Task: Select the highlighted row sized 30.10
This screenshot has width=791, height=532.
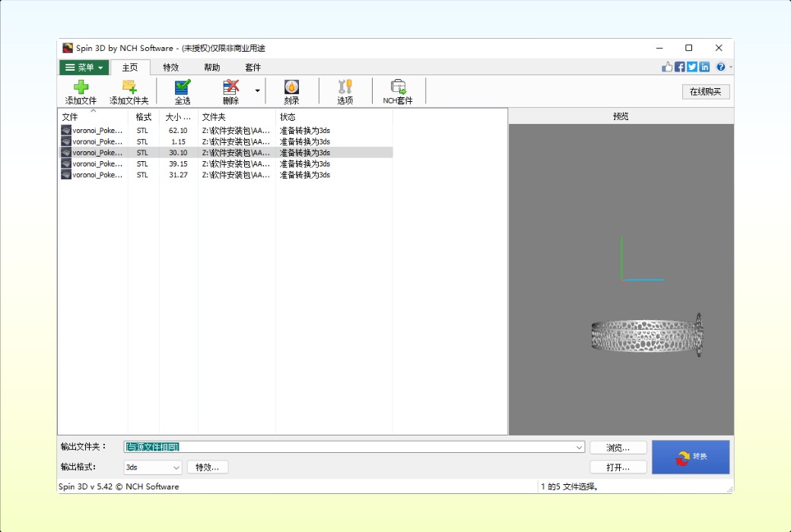Action: tap(225, 152)
